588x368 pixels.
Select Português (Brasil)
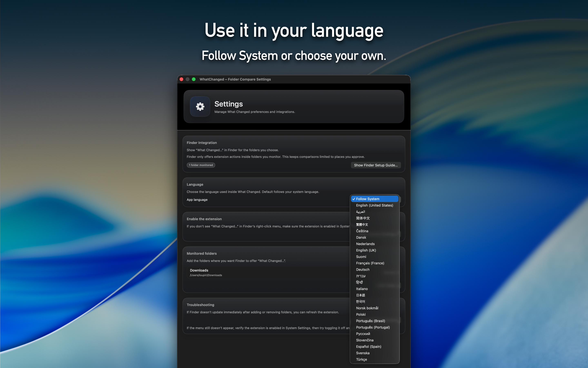[x=374, y=321]
